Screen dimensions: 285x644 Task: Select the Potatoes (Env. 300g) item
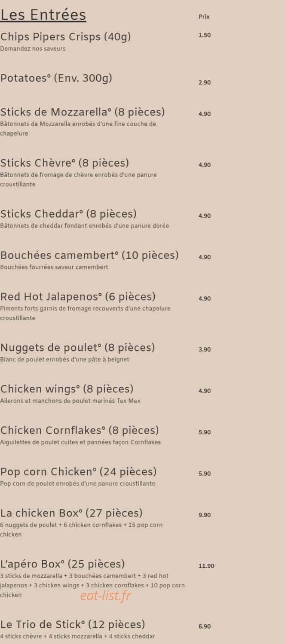[x=56, y=78]
